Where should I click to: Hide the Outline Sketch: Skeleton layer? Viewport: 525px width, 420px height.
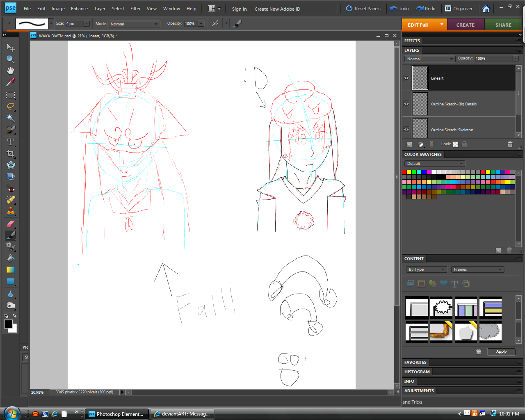(x=406, y=130)
